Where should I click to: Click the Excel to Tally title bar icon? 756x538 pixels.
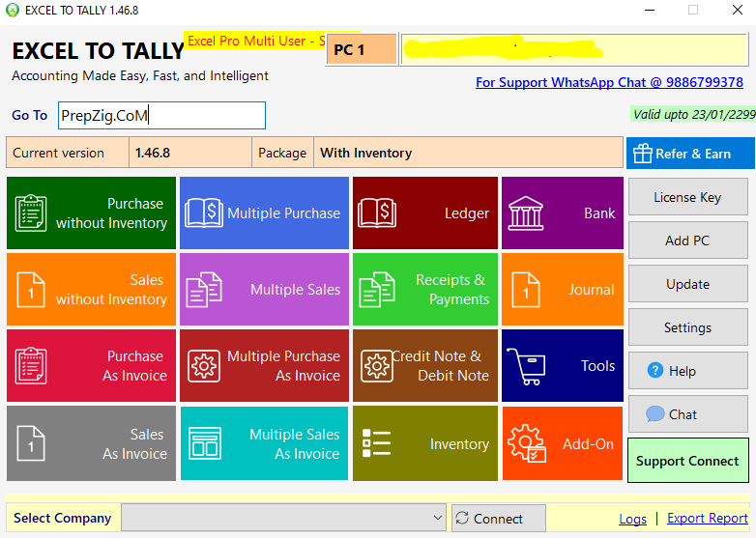[13, 10]
